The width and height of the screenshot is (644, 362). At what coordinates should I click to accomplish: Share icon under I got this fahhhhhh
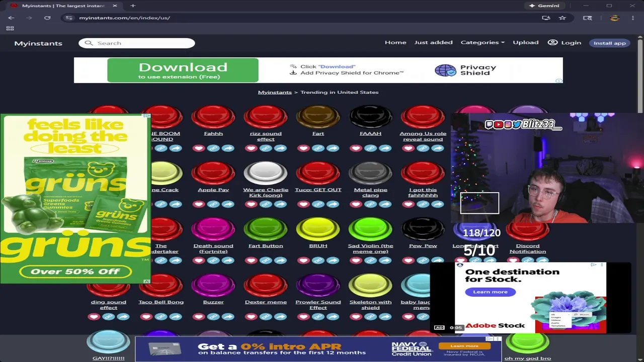pyautogui.click(x=437, y=204)
